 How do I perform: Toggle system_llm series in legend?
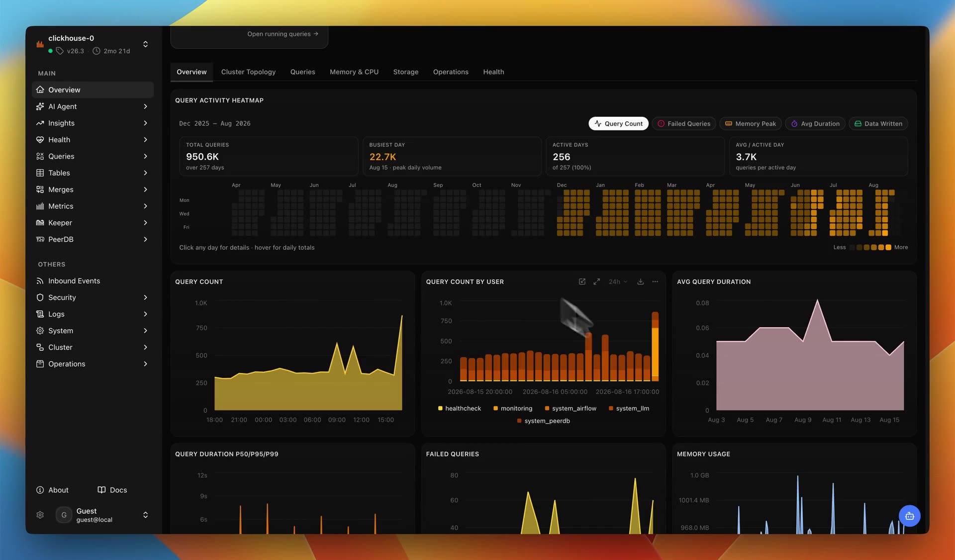pyautogui.click(x=629, y=408)
